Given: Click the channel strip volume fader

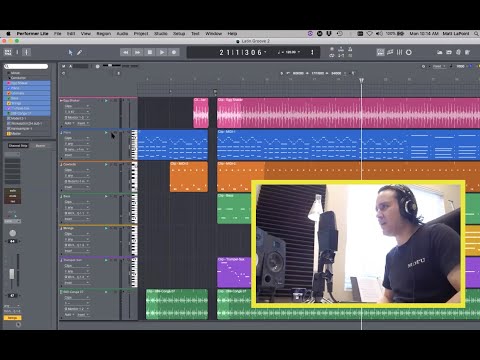Looking at the screenshot, I should [12, 274].
